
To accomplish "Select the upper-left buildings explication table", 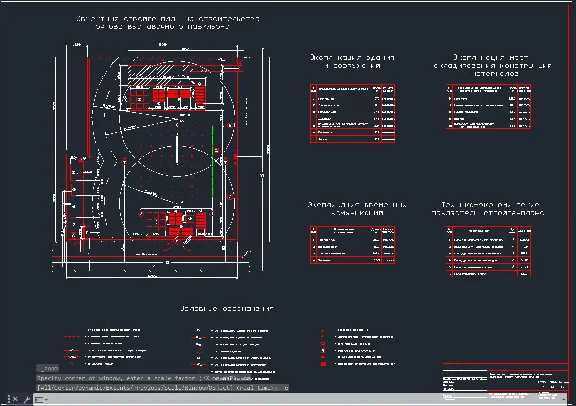I will 353,114.
